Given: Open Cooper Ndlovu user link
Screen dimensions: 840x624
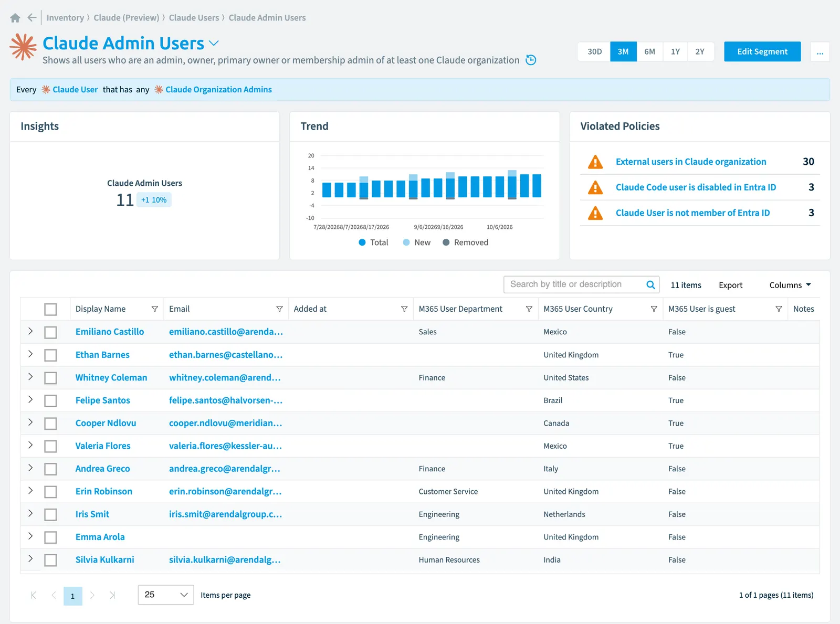Looking at the screenshot, I should click(106, 423).
